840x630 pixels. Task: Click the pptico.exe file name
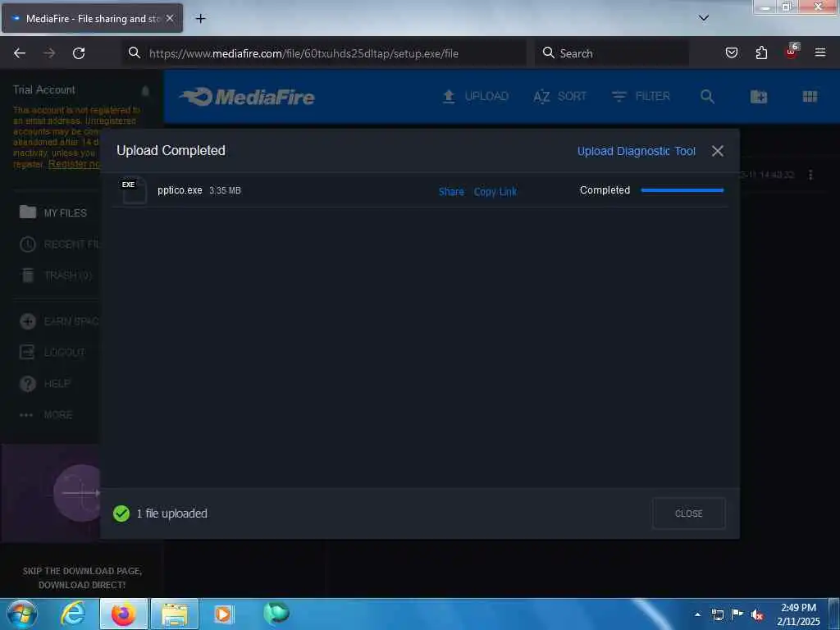click(x=180, y=190)
